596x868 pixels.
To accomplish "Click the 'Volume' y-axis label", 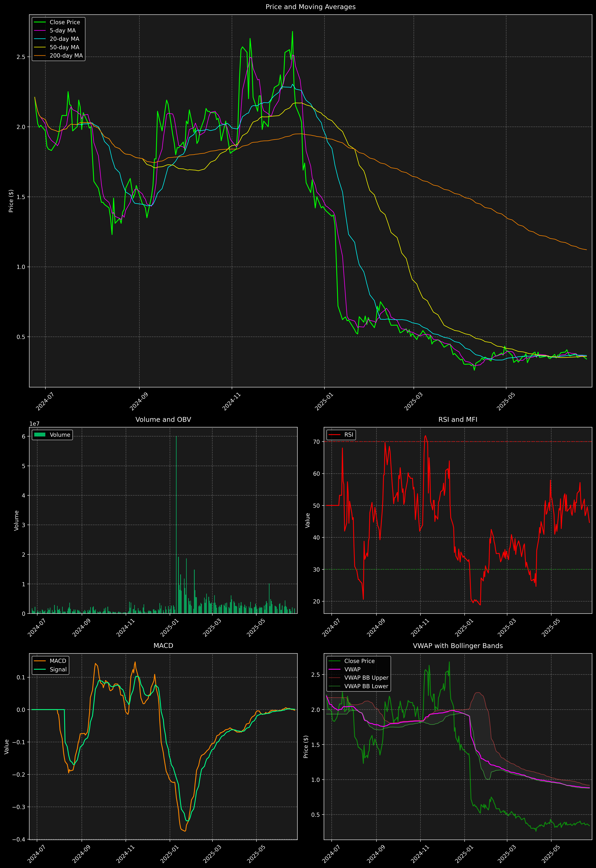I will (16, 520).
